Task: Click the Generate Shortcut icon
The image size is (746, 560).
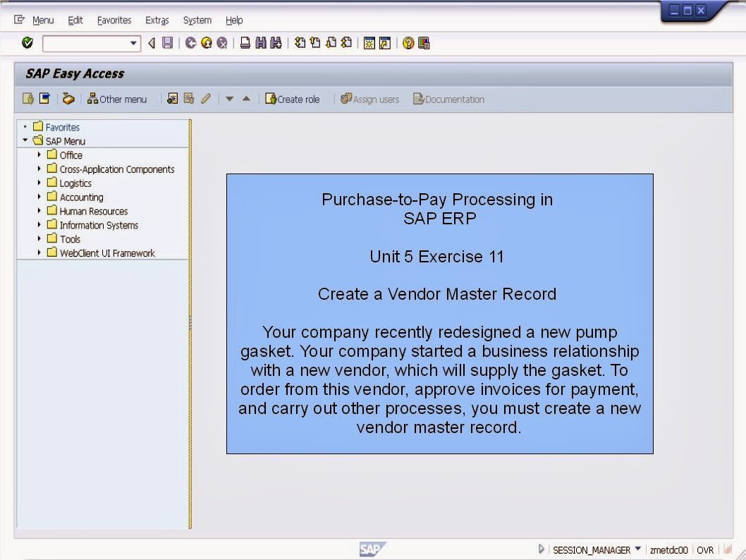Action: pos(385,43)
